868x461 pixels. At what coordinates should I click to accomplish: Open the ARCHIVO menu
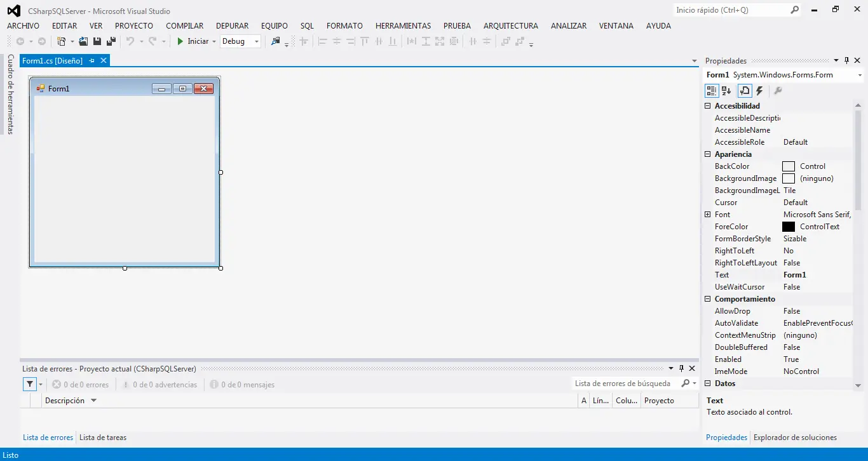pyautogui.click(x=23, y=26)
